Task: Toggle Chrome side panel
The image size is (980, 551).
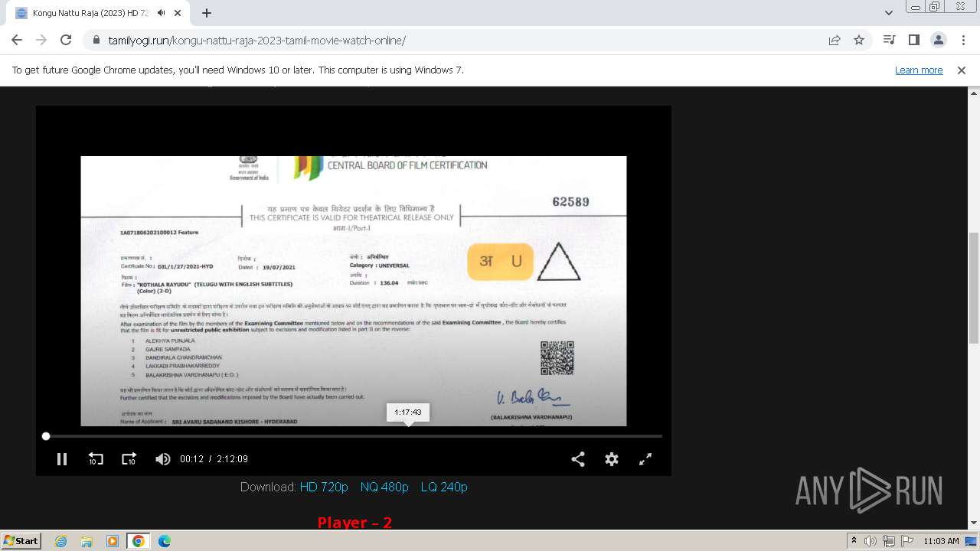Action: 913,41
